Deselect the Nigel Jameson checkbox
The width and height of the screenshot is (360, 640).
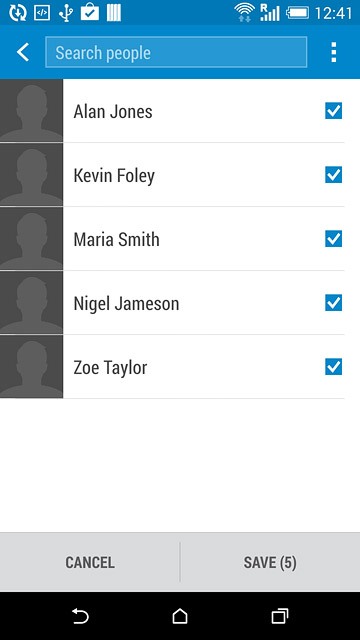pyautogui.click(x=333, y=303)
